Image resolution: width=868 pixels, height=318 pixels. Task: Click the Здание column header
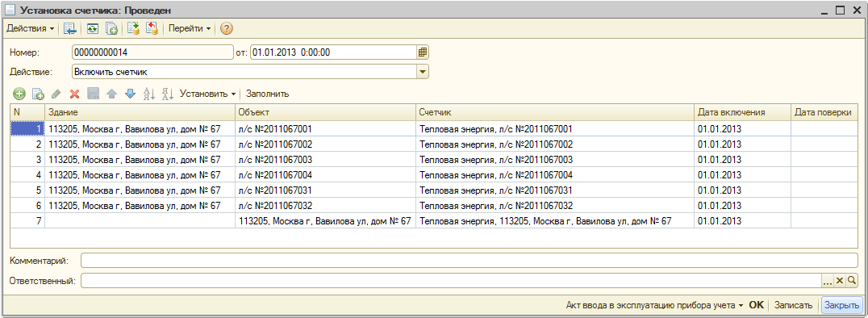pyautogui.click(x=140, y=112)
